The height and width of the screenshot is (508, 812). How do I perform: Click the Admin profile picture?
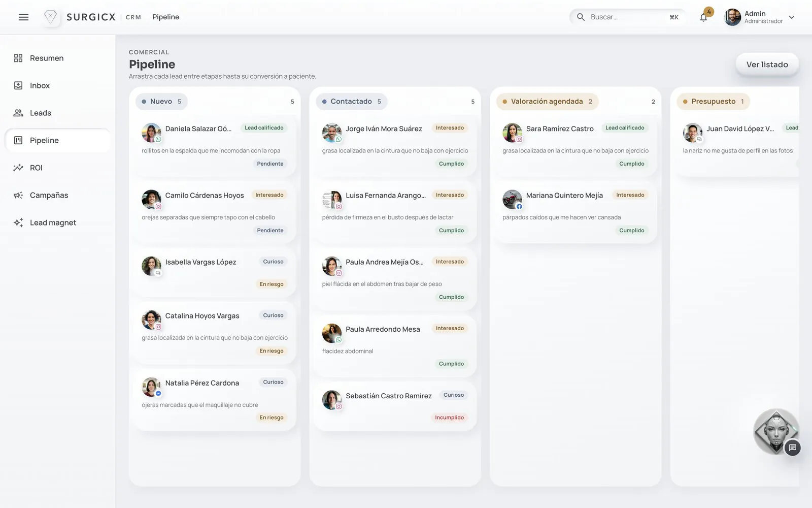tap(732, 17)
